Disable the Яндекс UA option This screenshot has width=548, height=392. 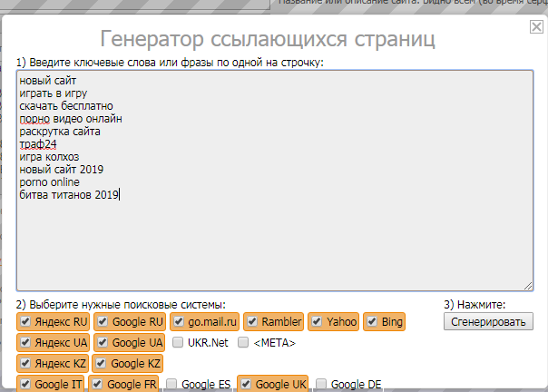(25, 343)
